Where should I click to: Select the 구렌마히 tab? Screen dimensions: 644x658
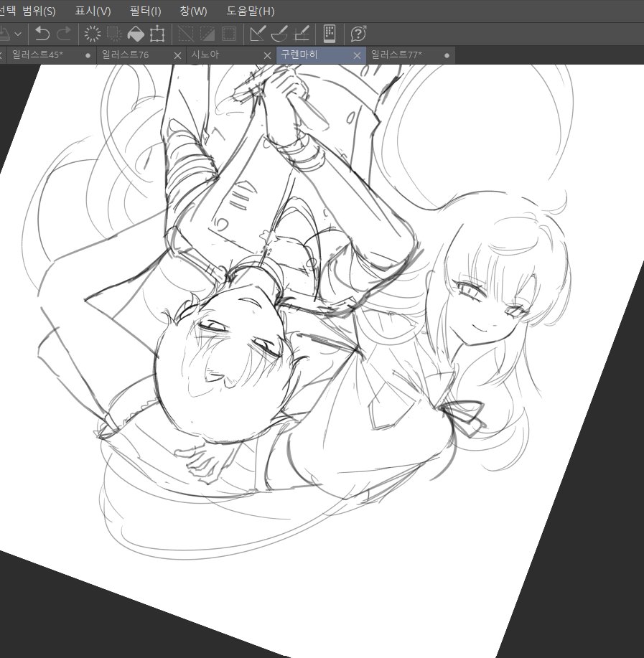tap(321, 55)
